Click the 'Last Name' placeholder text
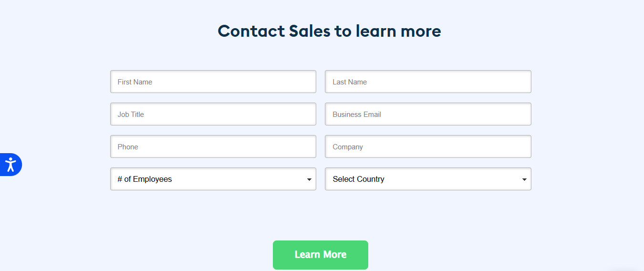This screenshot has width=644, height=271. (350, 82)
